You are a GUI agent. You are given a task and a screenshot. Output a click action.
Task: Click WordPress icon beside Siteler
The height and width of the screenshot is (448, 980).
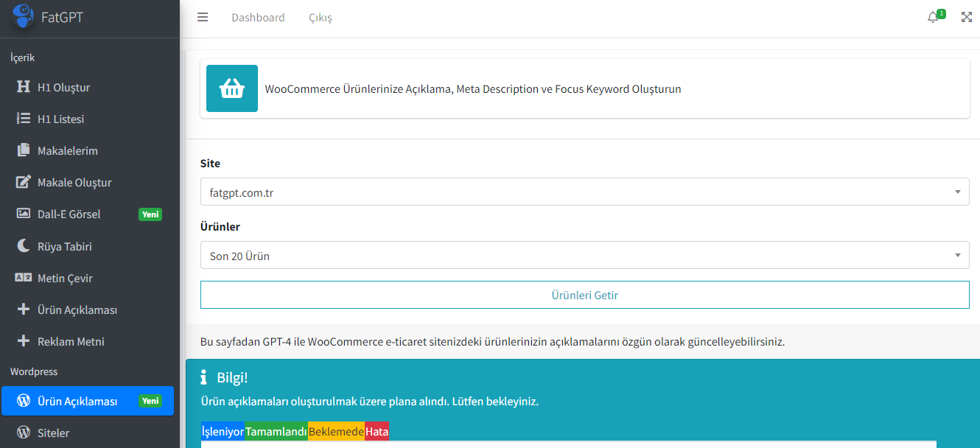pyautogui.click(x=24, y=433)
